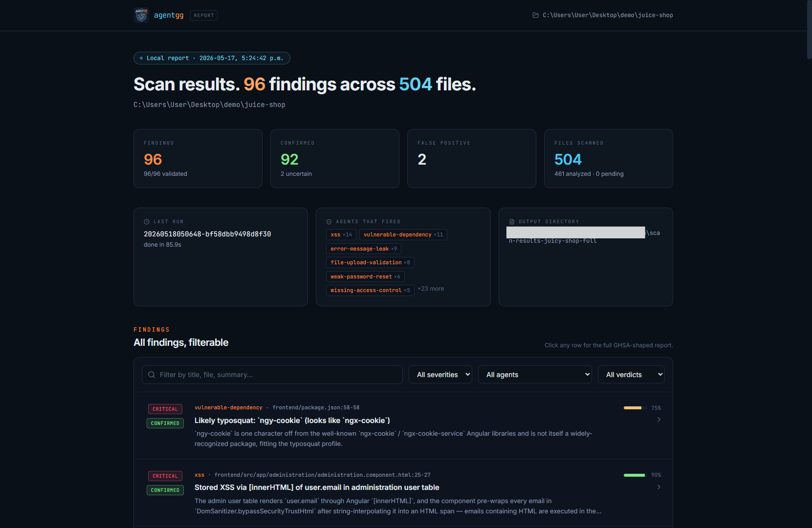Click the agentgg shield logo icon
This screenshot has height=528, width=812.
(x=141, y=15)
